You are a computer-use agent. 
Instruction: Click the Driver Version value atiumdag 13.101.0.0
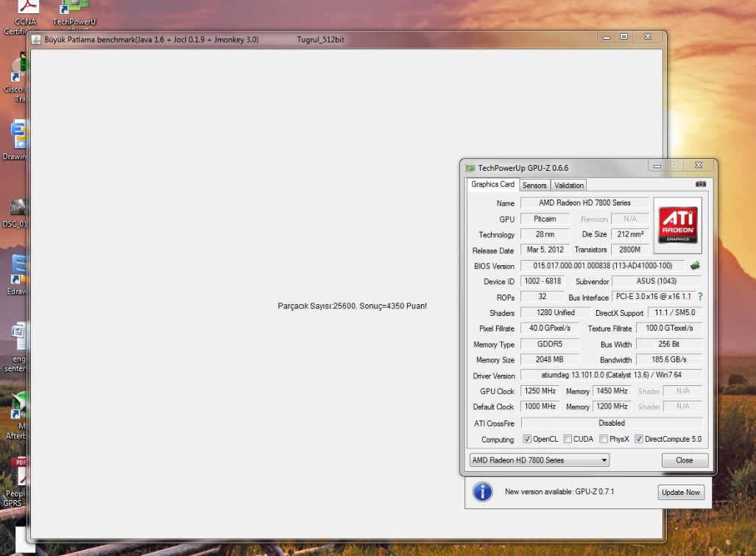612,375
